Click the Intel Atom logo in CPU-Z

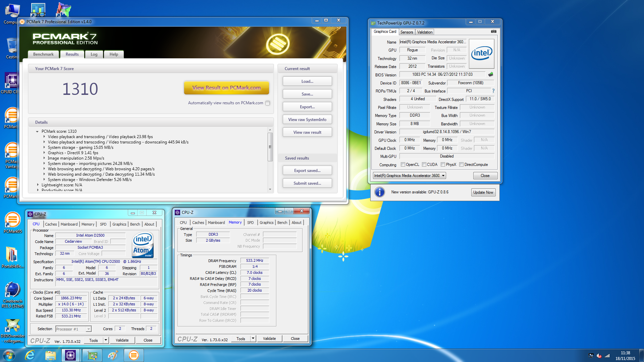[143, 245]
